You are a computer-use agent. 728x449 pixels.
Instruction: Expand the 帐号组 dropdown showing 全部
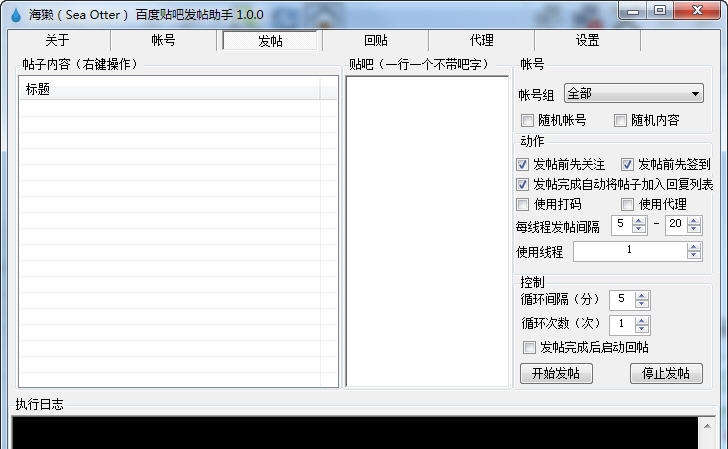(x=634, y=93)
